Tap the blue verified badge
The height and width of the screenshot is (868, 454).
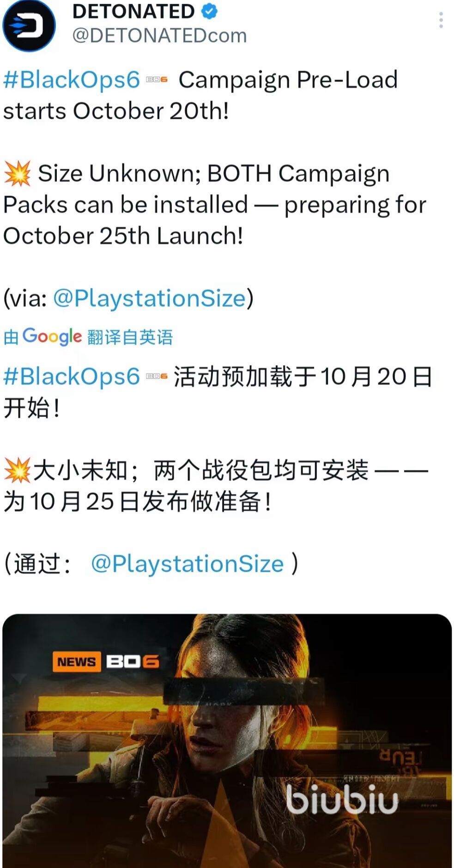click(210, 11)
